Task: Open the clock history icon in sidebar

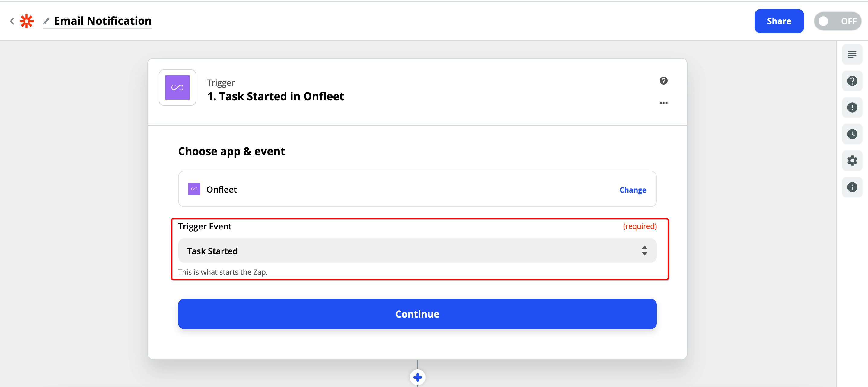Action: tap(852, 134)
